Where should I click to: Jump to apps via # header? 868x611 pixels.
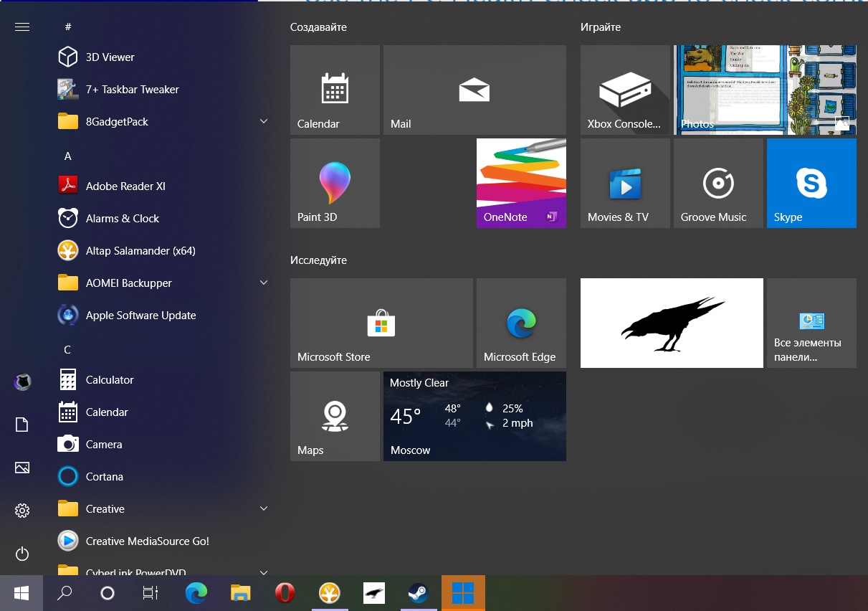click(68, 27)
